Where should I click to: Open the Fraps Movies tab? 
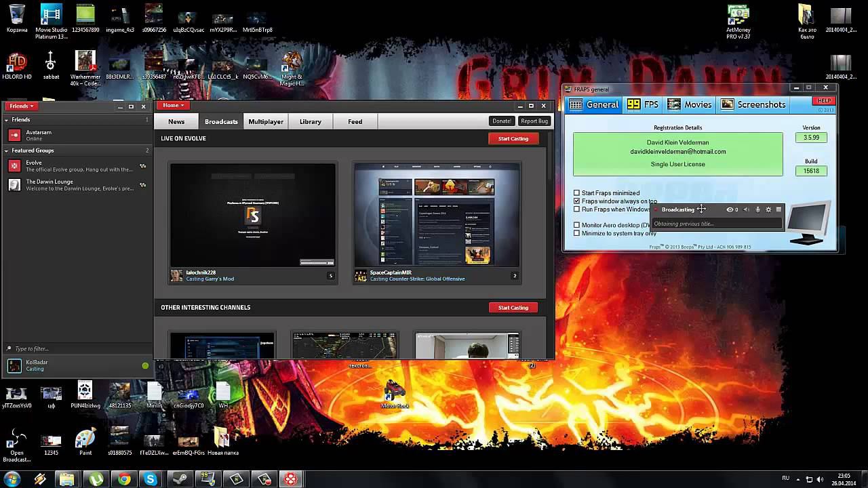690,104
